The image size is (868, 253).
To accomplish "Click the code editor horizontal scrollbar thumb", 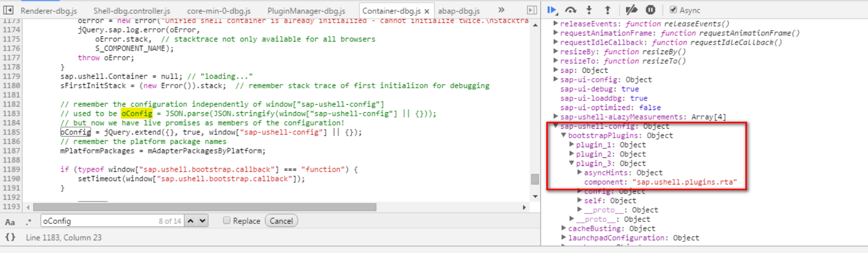I will 205,207.
